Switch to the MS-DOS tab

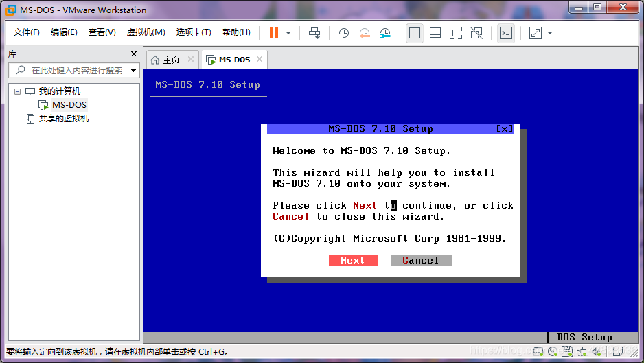click(x=234, y=60)
